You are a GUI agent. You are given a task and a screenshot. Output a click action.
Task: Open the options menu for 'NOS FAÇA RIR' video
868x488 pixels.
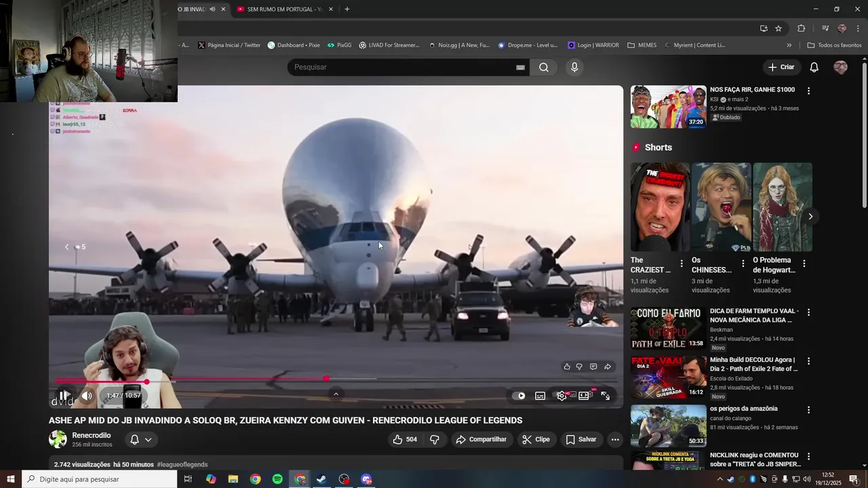(x=808, y=90)
